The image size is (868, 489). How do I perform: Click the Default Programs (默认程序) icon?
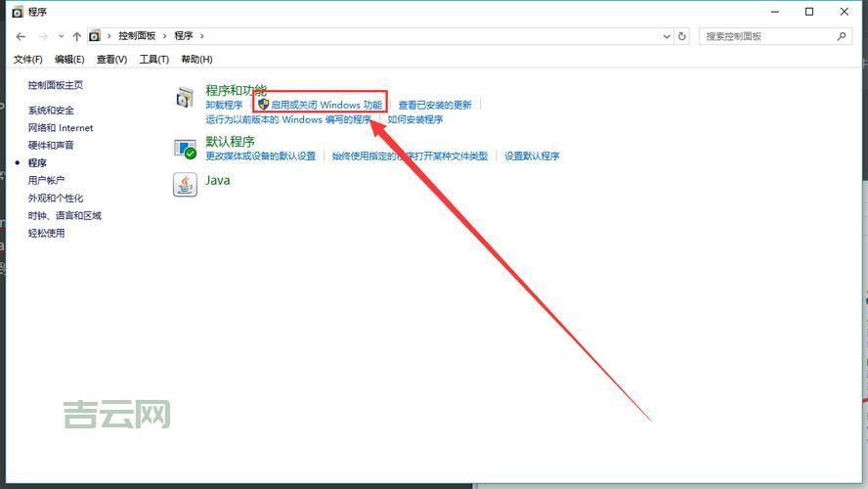(185, 149)
